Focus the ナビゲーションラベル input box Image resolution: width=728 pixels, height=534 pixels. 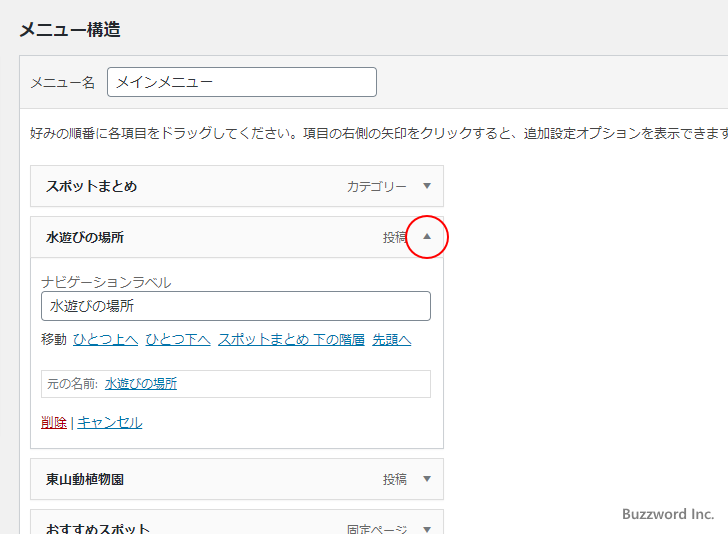click(236, 306)
